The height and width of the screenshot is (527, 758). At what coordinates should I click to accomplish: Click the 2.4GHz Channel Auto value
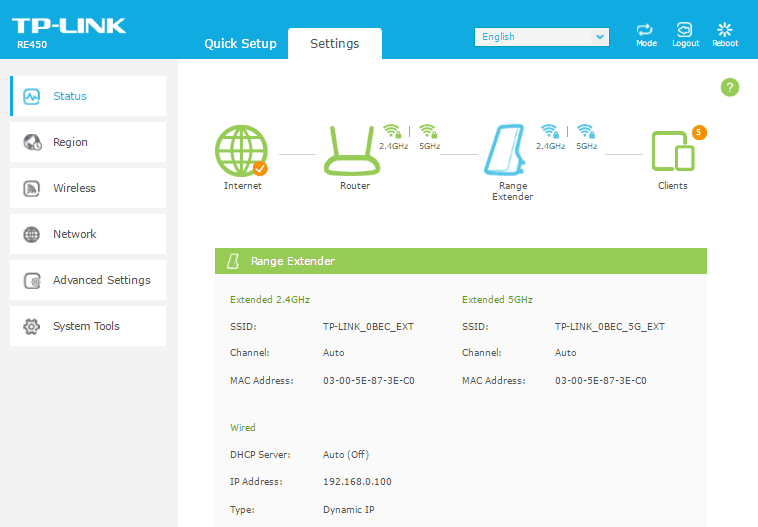pos(334,353)
